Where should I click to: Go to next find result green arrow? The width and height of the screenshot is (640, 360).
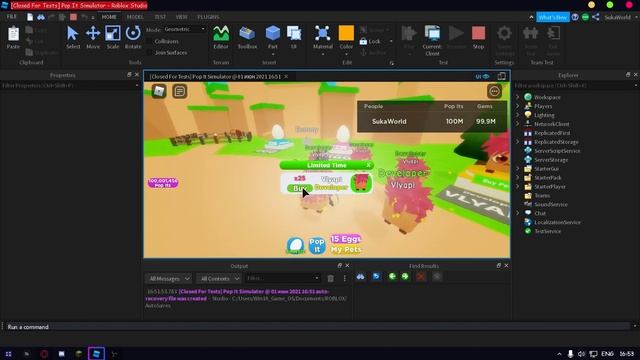tap(405, 276)
